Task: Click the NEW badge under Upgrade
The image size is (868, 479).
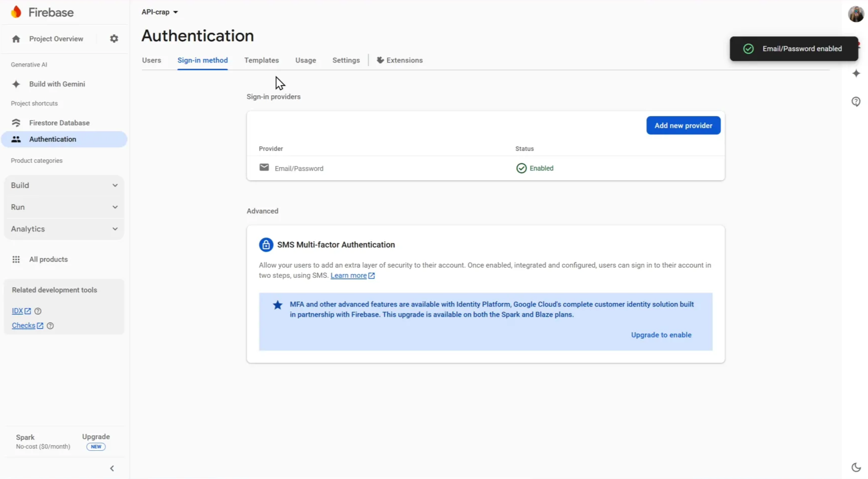Action: tap(96, 447)
